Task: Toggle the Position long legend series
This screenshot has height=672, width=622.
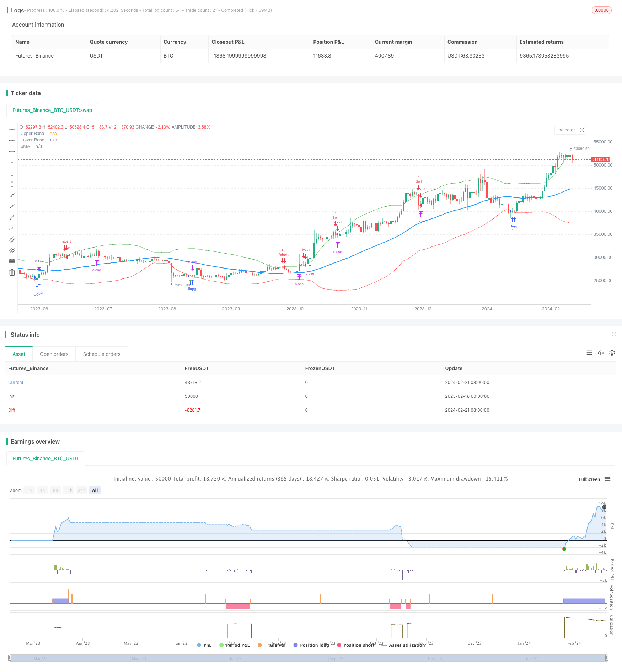Action: point(311,645)
